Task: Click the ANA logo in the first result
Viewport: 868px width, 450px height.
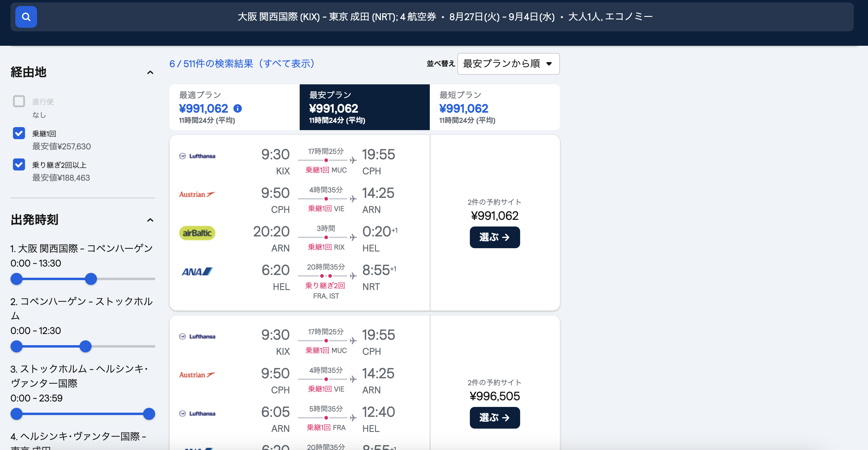Action: click(197, 271)
